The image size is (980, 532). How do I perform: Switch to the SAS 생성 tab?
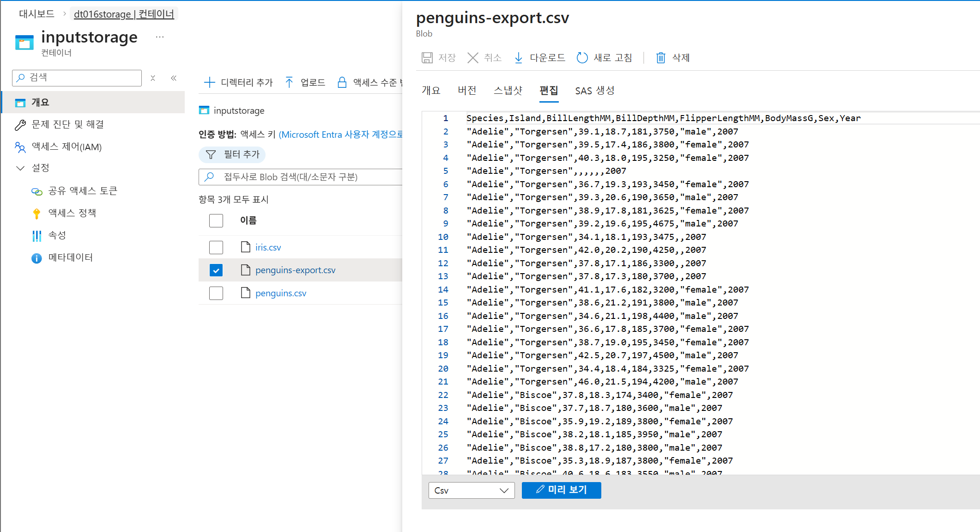click(594, 91)
